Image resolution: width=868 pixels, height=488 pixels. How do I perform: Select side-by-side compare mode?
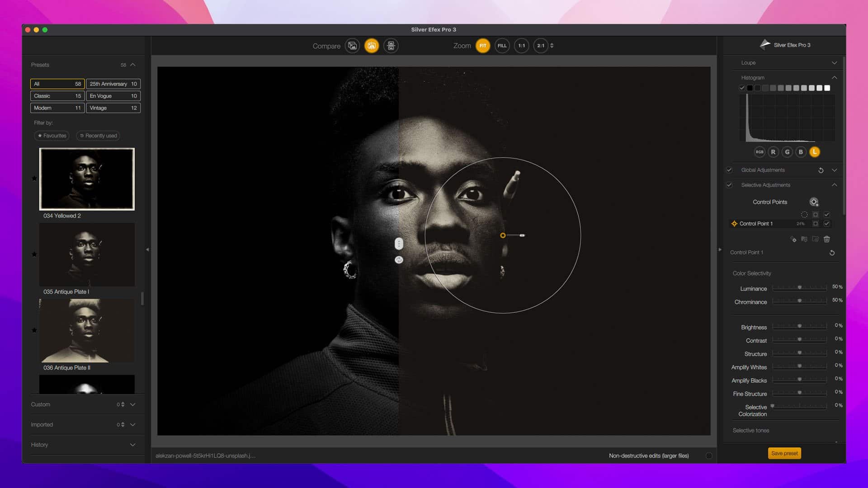[x=391, y=46]
